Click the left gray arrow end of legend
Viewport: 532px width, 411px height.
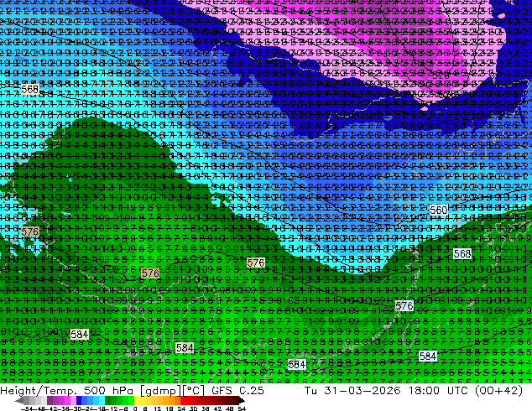pos(19,400)
